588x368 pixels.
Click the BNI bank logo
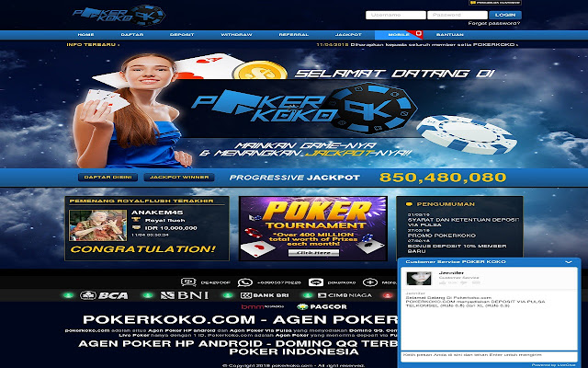tap(184, 295)
